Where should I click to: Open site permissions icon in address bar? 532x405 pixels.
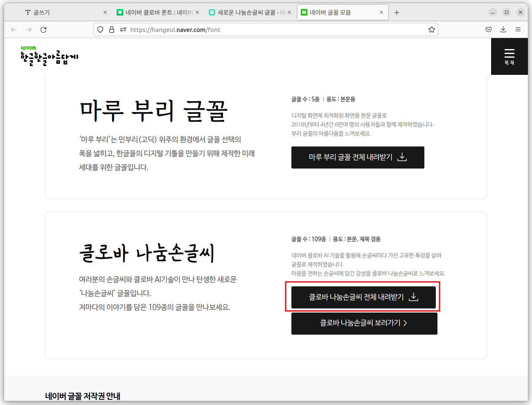pos(123,29)
